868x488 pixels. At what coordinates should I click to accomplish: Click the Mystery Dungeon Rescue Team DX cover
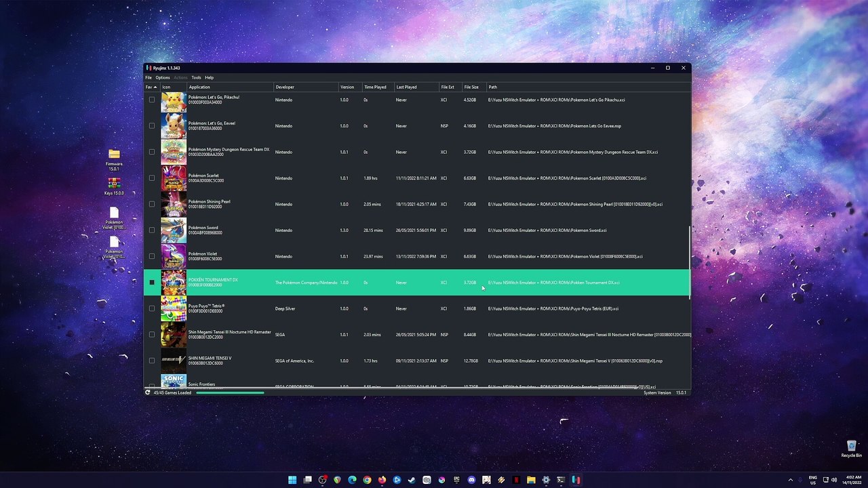coord(174,152)
